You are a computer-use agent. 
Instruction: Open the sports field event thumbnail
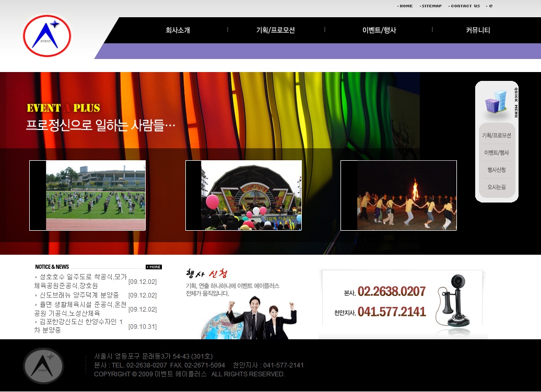pos(87,195)
